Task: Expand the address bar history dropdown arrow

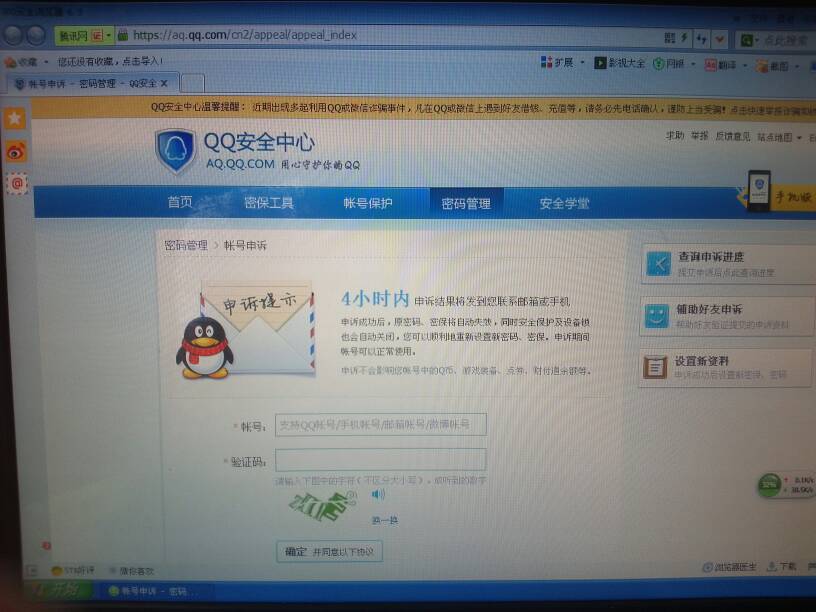Action: (720, 39)
